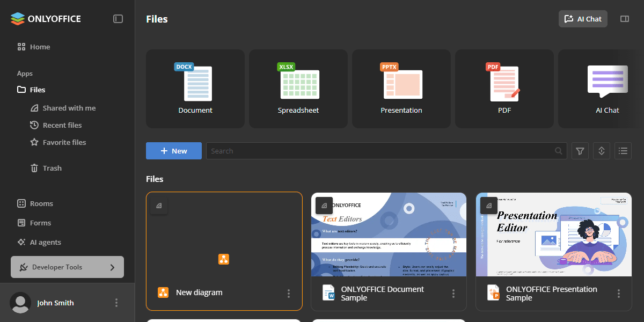644x322 pixels.
Task: Open AI agents in sidebar
Action: [x=39, y=242]
